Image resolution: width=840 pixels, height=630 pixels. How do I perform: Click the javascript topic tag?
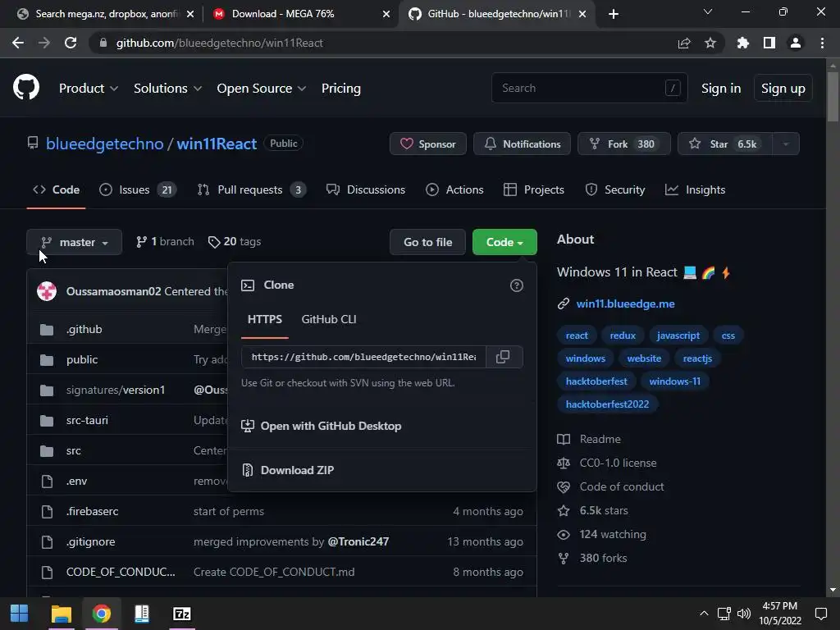click(x=678, y=336)
